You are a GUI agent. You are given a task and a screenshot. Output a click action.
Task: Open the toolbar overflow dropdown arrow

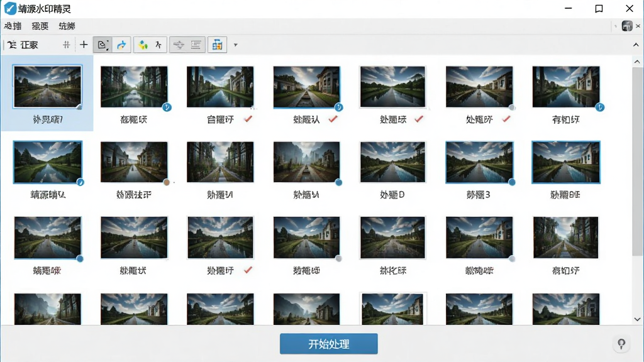pyautogui.click(x=236, y=45)
